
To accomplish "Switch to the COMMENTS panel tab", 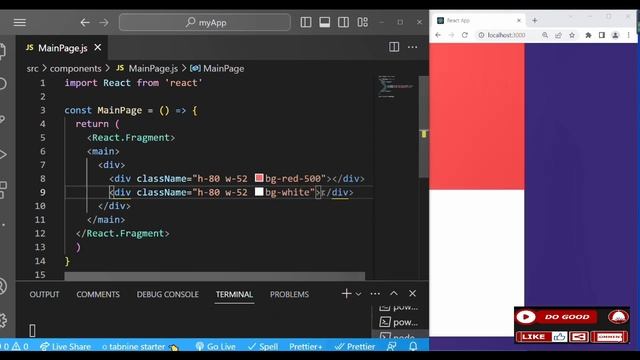I will [x=98, y=294].
